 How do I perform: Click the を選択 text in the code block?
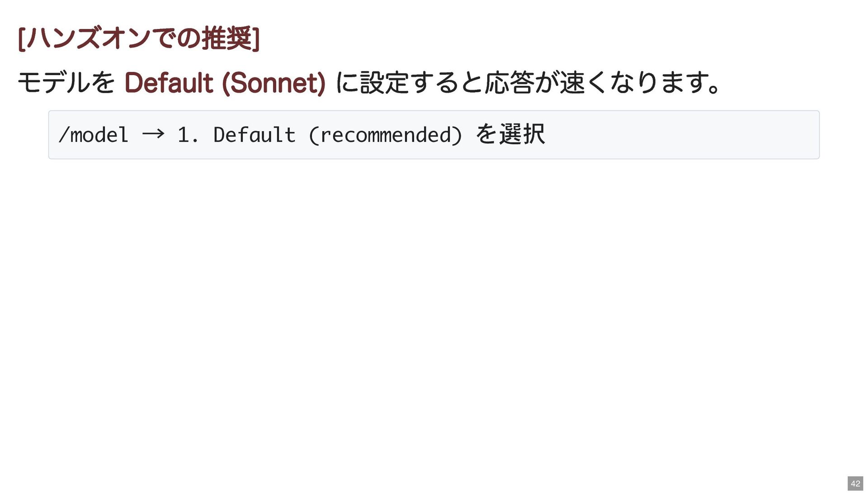coord(510,134)
